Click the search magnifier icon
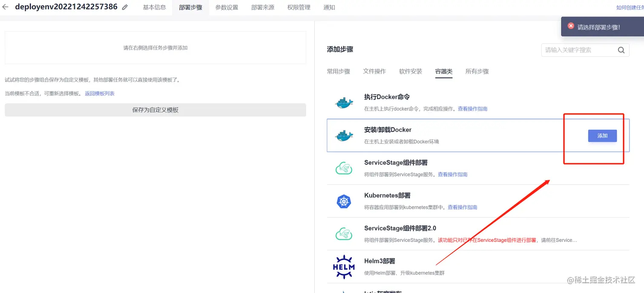The image size is (644, 293). click(x=621, y=50)
